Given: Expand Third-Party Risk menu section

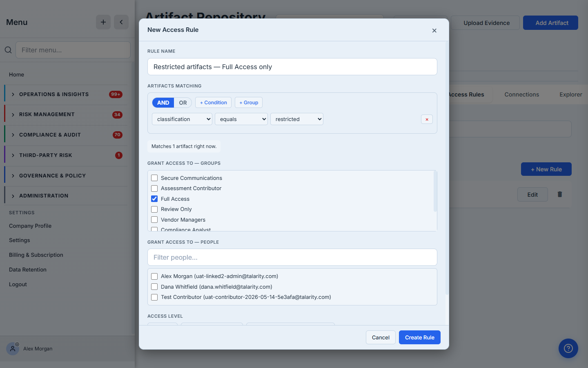Looking at the screenshot, I should pos(66,155).
